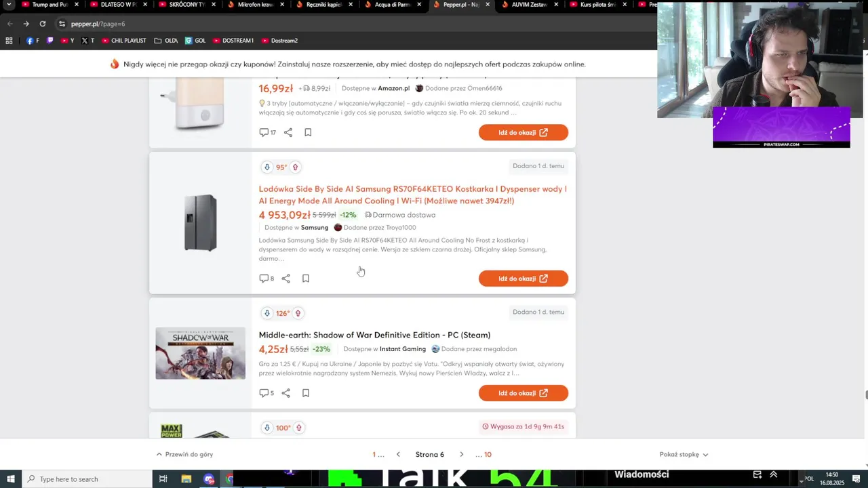Open Task View on the taskbar
Screen dimensions: 868x488
pyautogui.click(x=163, y=479)
